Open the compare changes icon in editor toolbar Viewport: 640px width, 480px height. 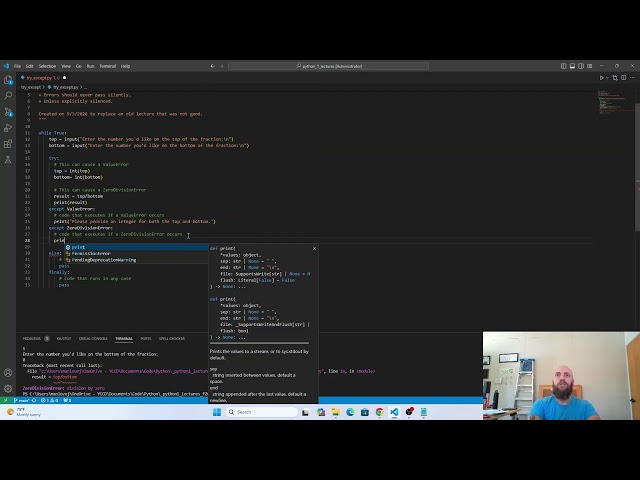tap(615, 78)
